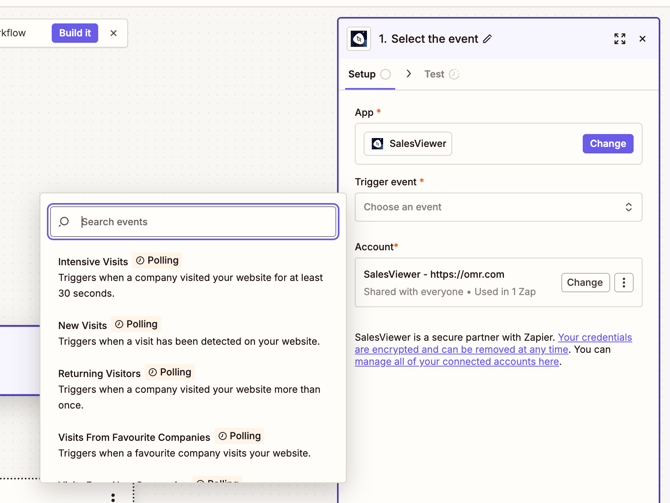Click the Shared with everyone text
Image resolution: width=670 pixels, height=503 pixels.
click(x=413, y=292)
